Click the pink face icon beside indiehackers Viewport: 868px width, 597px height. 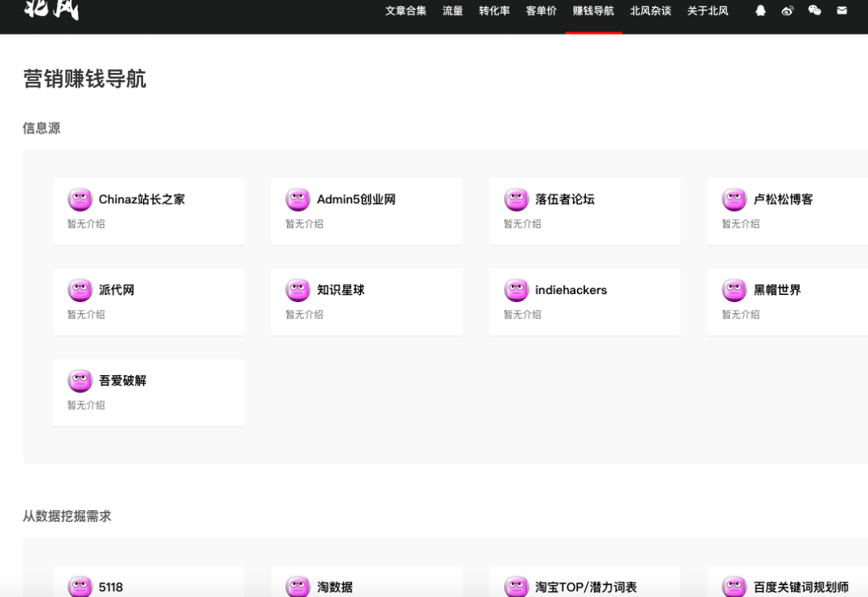click(516, 290)
